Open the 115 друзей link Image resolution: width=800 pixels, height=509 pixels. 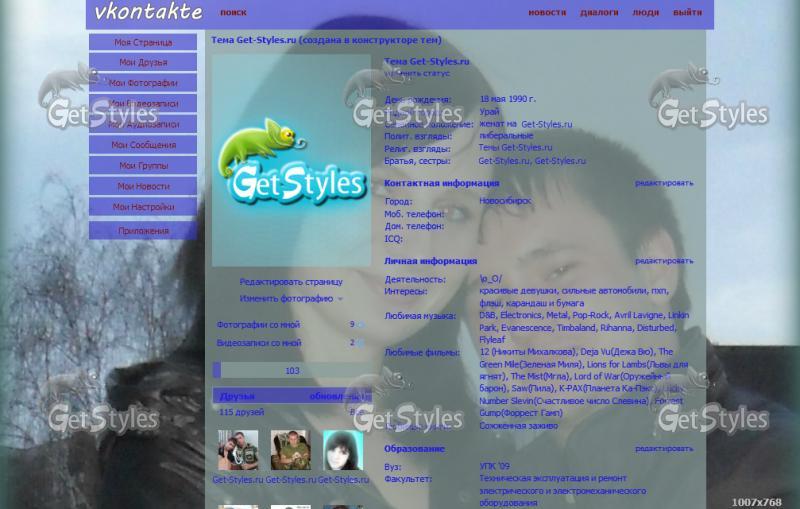tap(241, 412)
